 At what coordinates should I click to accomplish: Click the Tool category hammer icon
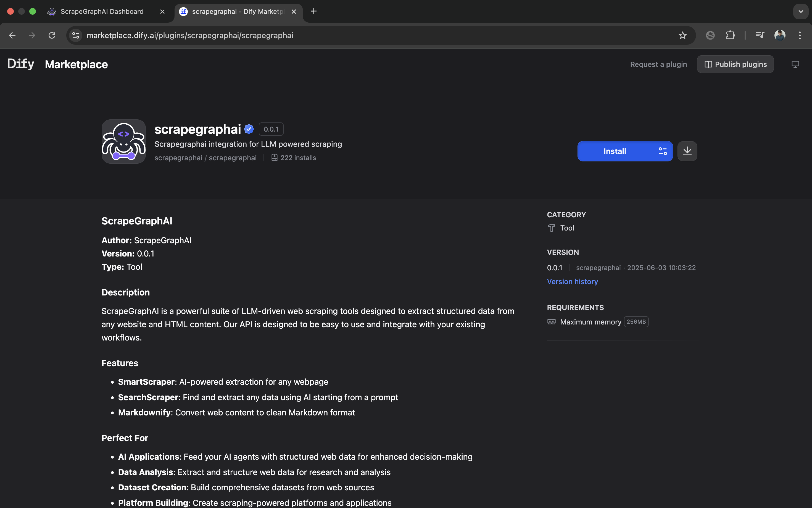[551, 228]
